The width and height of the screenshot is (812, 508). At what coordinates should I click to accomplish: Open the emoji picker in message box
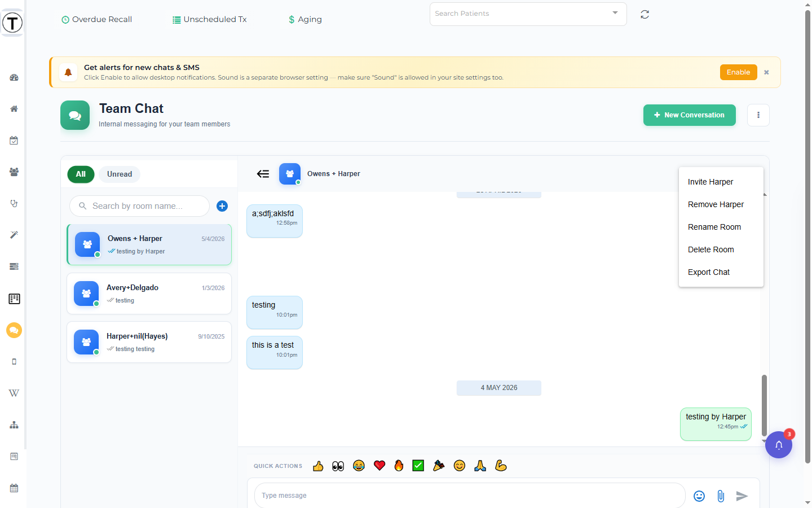(699, 496)
